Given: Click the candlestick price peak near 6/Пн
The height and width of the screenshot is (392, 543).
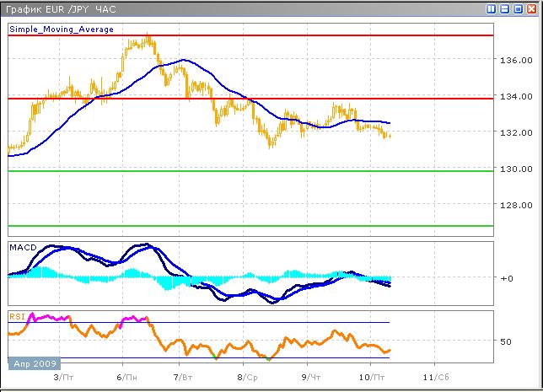Looking at the screenshot, I should (148, 39).
